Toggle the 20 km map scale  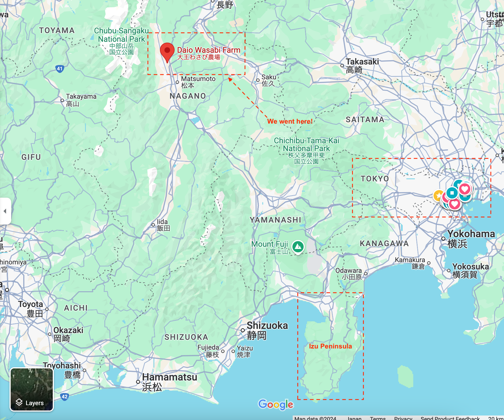pos(496,418)
